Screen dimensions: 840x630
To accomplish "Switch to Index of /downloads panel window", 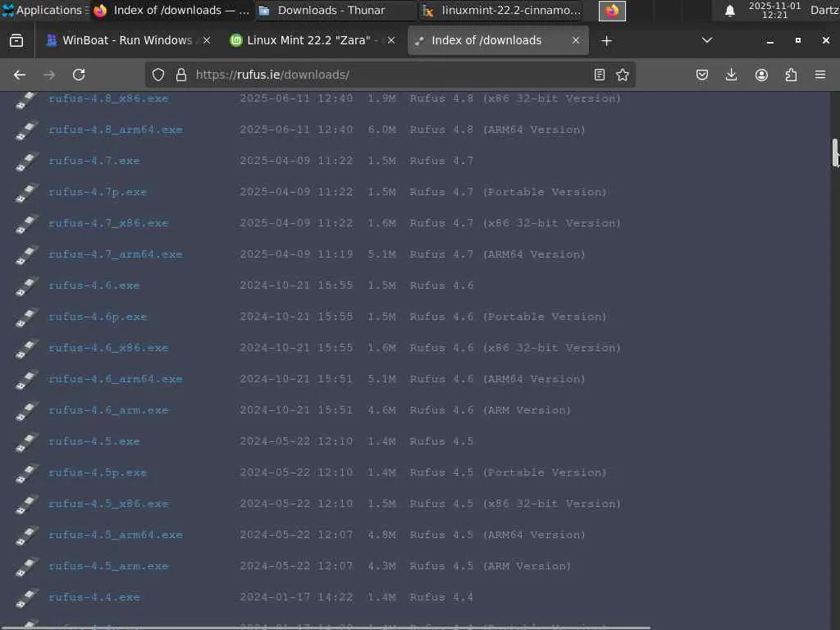I will point(171,11).
